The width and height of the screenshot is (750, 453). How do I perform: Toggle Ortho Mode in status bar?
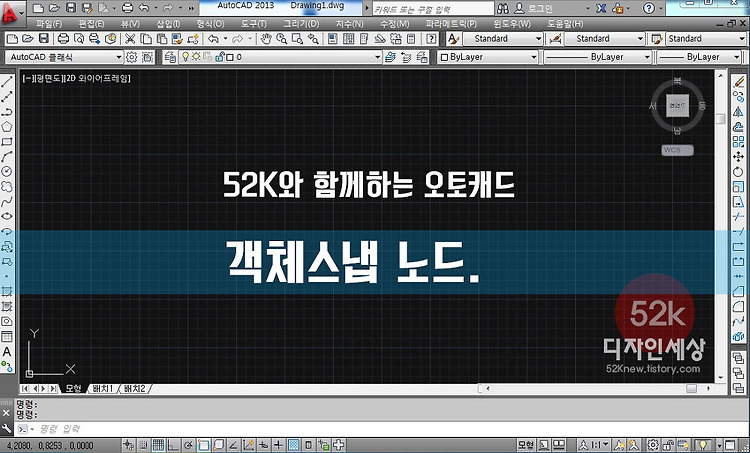pos(173,445)
